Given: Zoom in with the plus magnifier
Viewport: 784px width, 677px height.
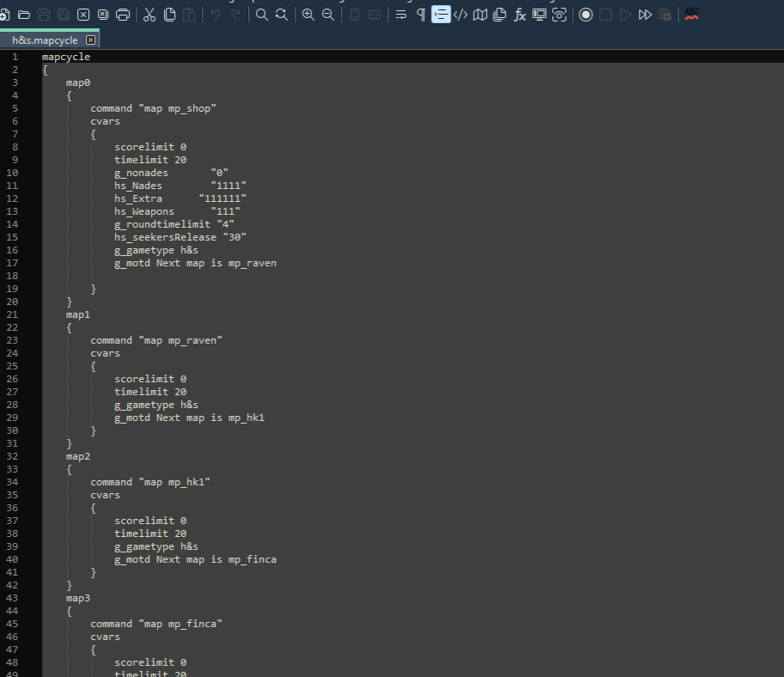Looking at the screenshot, I should (x=308, y=15).
